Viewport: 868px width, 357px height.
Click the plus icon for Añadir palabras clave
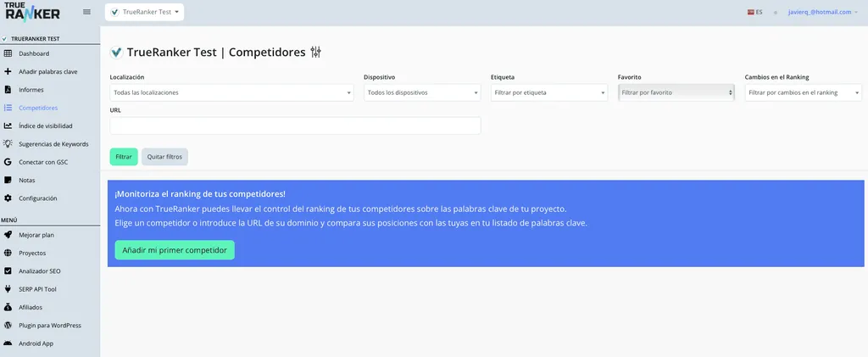8,71
